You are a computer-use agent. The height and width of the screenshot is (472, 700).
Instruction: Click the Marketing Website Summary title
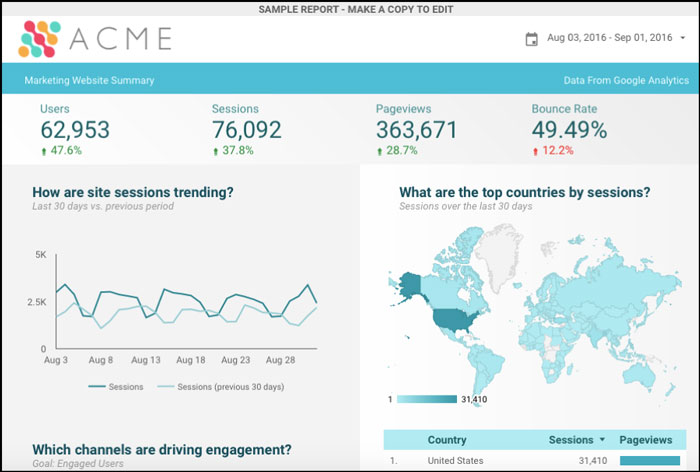point(89,80)
